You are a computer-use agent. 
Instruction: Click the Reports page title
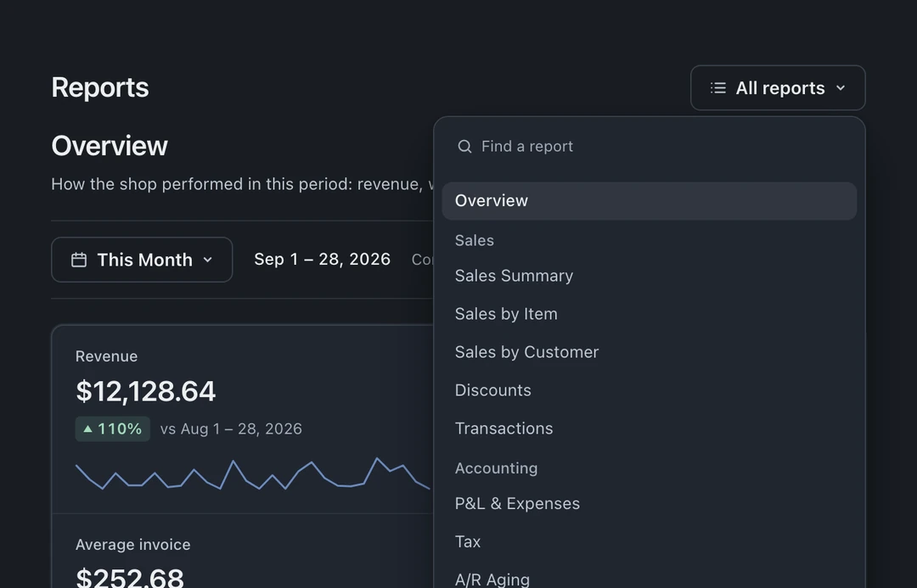[100, 87]
